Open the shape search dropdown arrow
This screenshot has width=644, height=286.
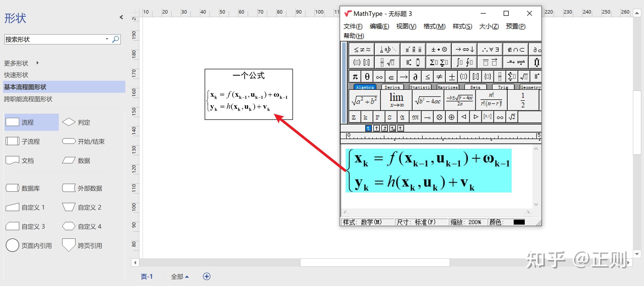tap(107, 39)
